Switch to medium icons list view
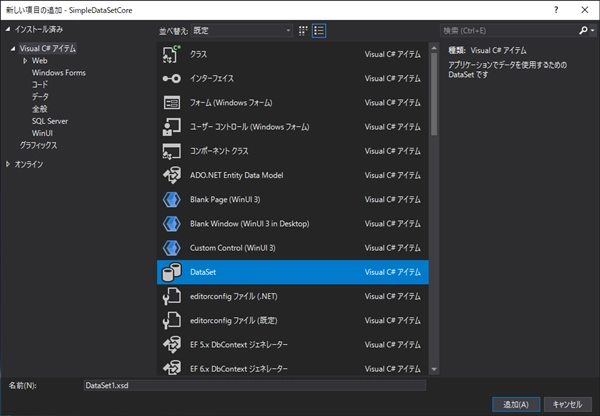Image resolution: width=600 pixels, height=416 pixels. click(319, 31)
